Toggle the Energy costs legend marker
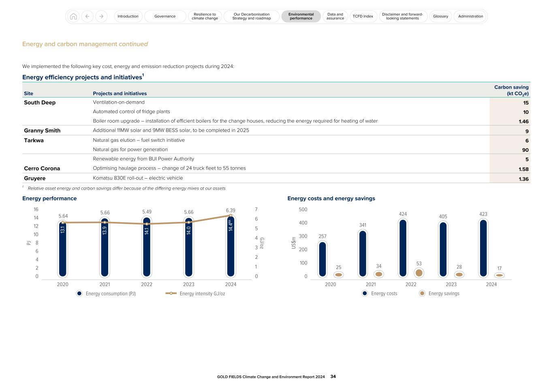553x392 pixels. pos(364,293)
